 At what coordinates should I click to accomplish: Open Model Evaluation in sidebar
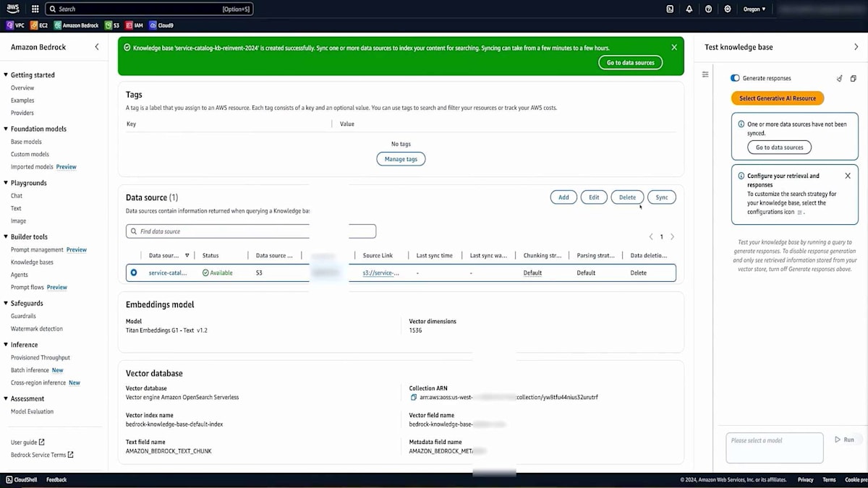[x=32, y=411]
